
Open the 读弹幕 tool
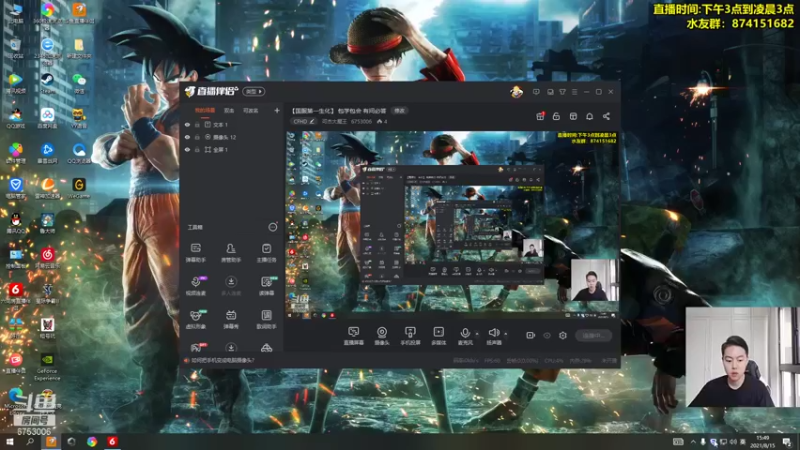point(266,286)
